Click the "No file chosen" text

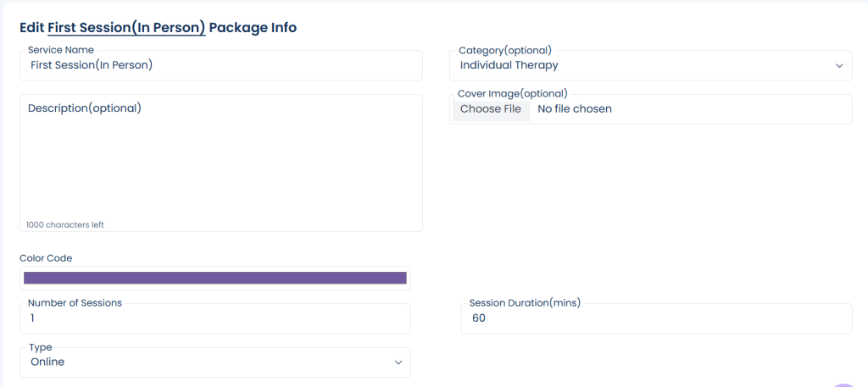tap(575, 109)
